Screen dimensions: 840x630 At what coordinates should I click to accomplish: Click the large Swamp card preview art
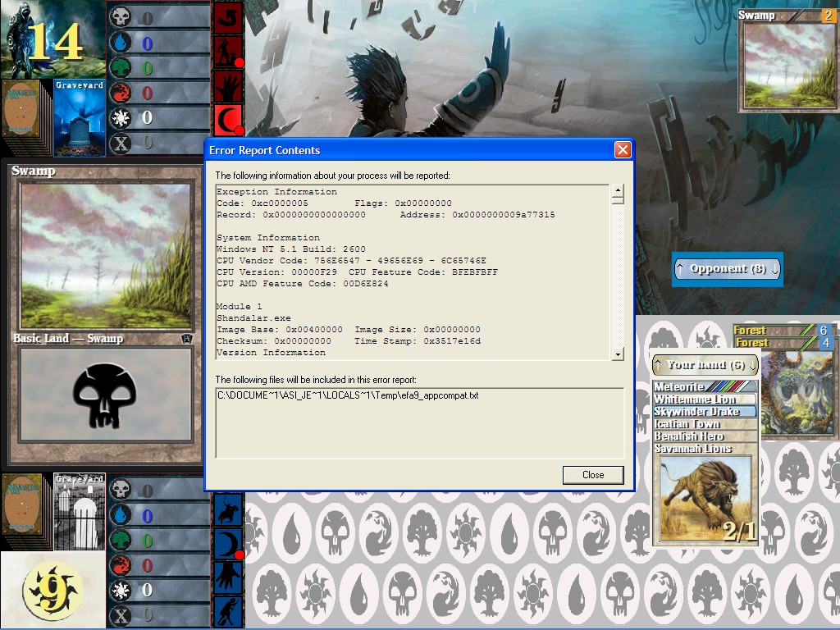[106, 256]
